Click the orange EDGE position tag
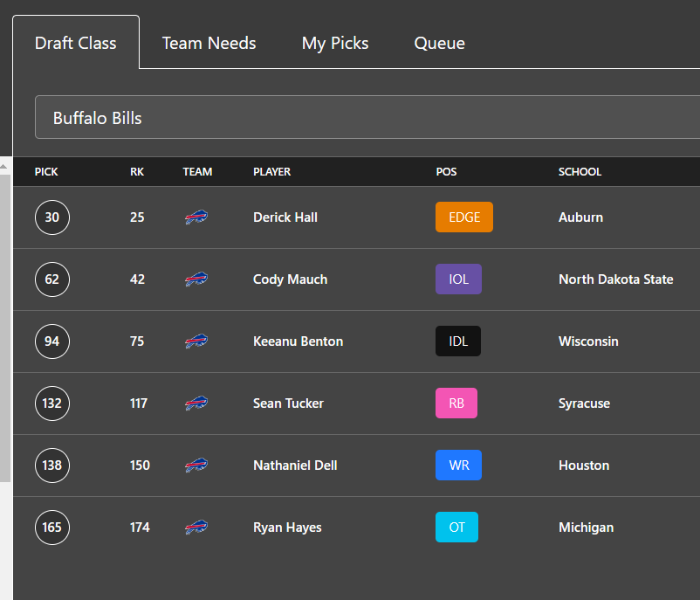This screenshot has height=600, width=700. [464, 217]
